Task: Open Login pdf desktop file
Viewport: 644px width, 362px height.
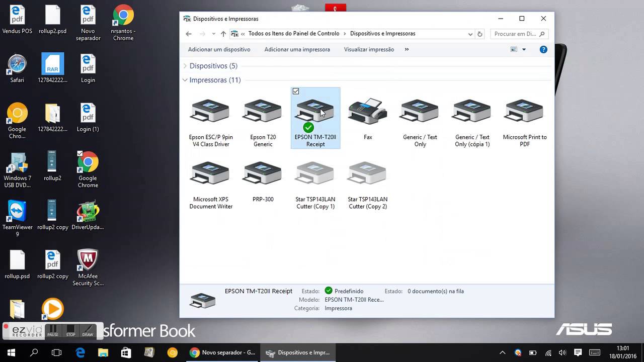Action: [x=88, y=69]
